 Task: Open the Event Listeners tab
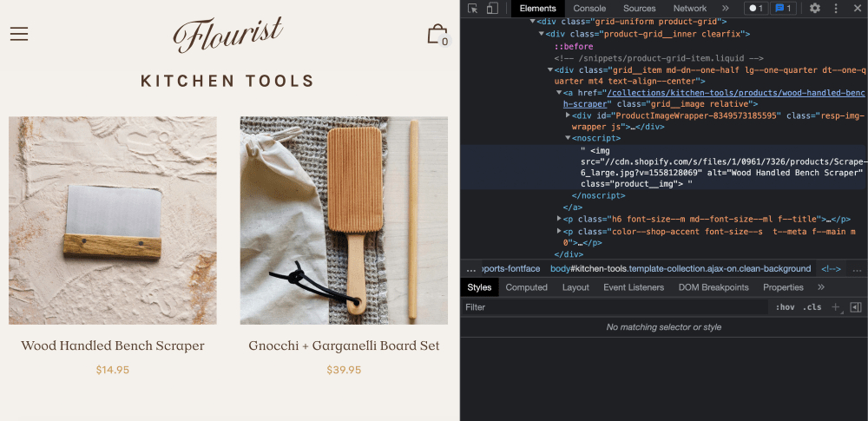pyautogui.click(x=634, y=287)
